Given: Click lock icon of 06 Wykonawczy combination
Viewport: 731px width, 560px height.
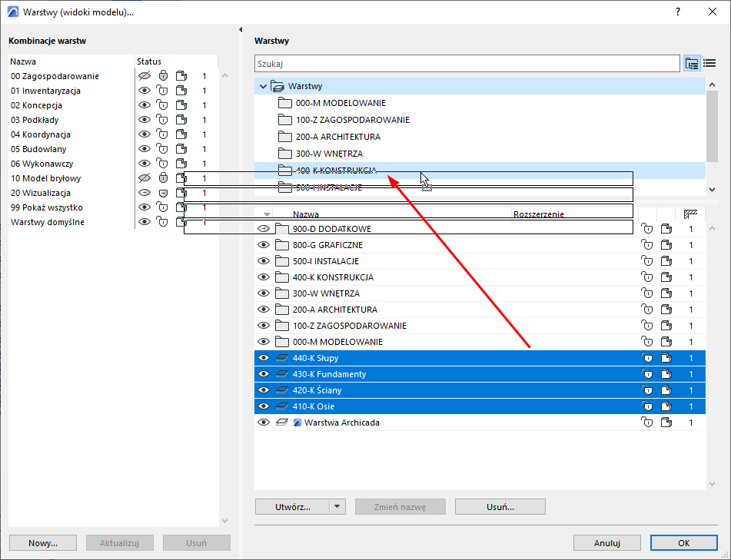Looking at the screenshot, I should pos(162,164).
